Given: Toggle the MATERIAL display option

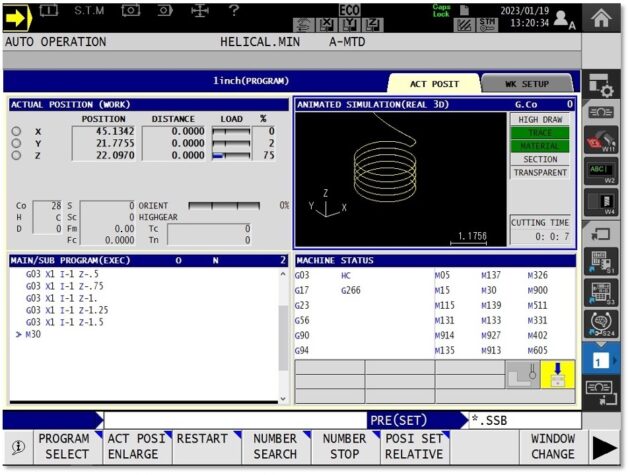Looking at the screenshot, I should 539,146.
